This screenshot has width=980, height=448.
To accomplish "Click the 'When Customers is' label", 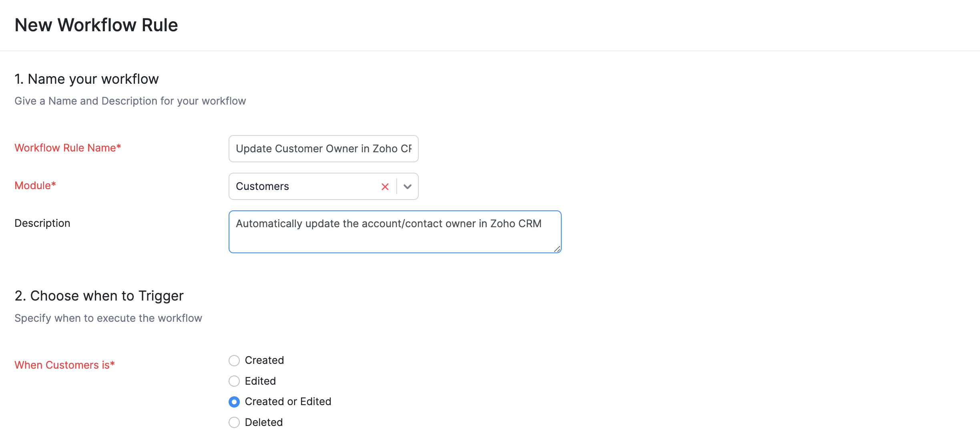I will tap(64, 365).
